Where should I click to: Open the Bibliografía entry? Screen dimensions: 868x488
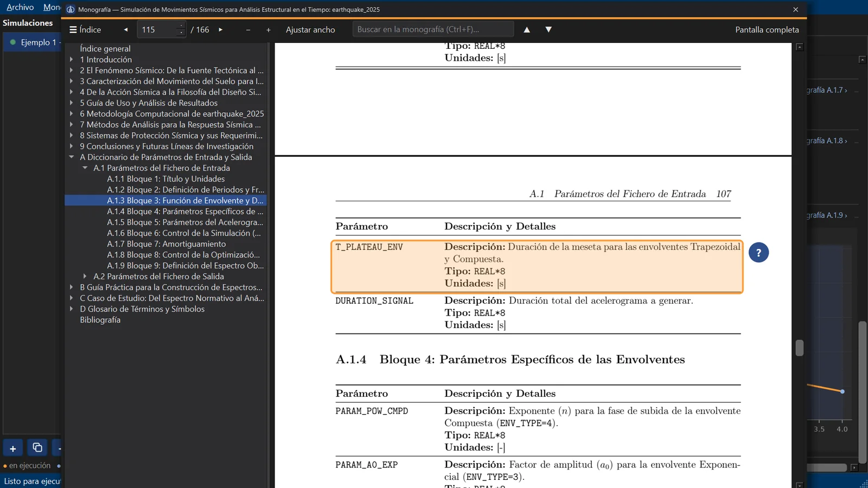pos(100,320)
